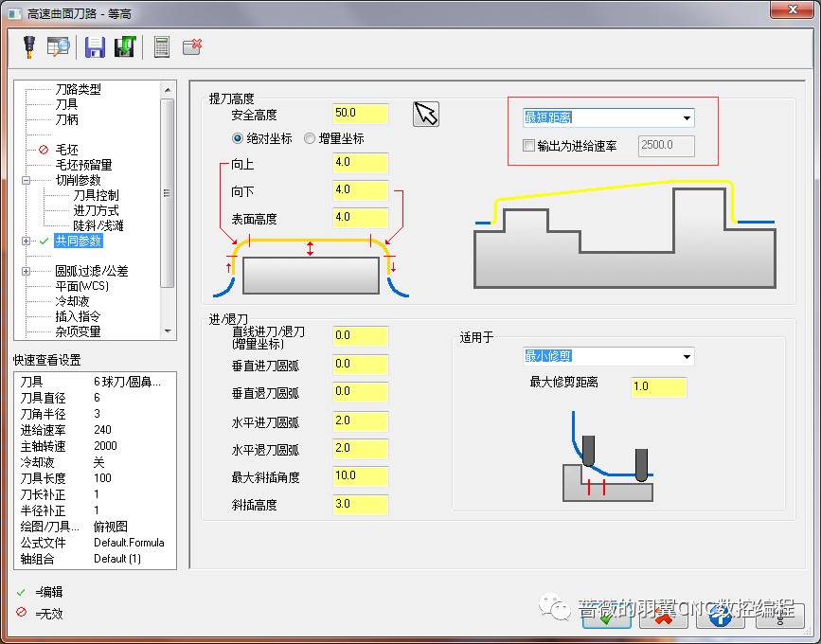Click the 进给速率 240 row in quick view
The height and width of the screenshot is (644, 821).
click(96, 430)
